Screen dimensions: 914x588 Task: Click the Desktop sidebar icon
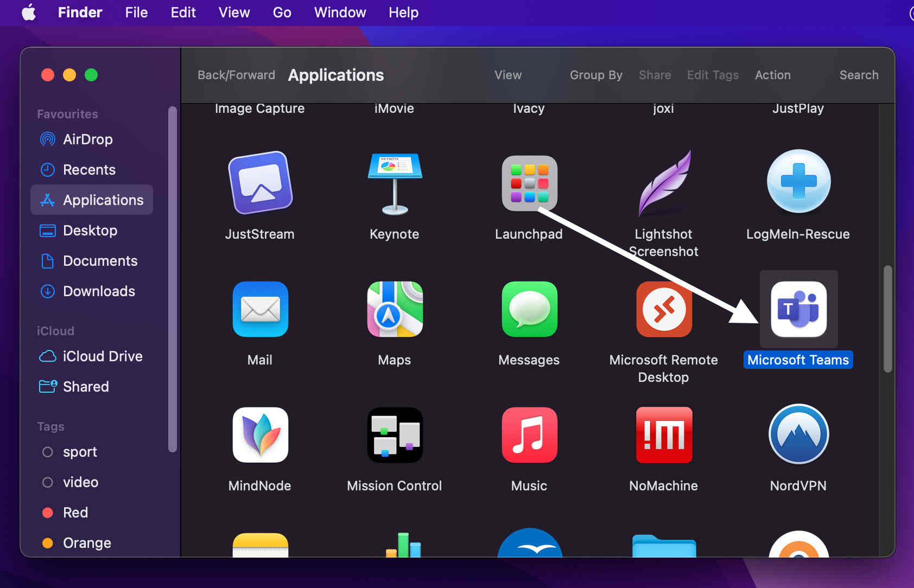click(48, 231)
